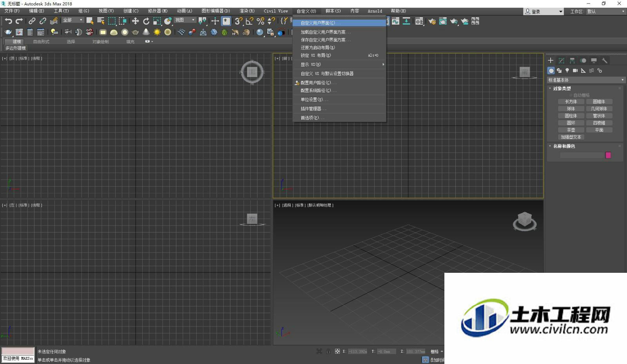Select the Move (four-arrow) tool
Screen dimensions: 627x364
tap(135, 21)
